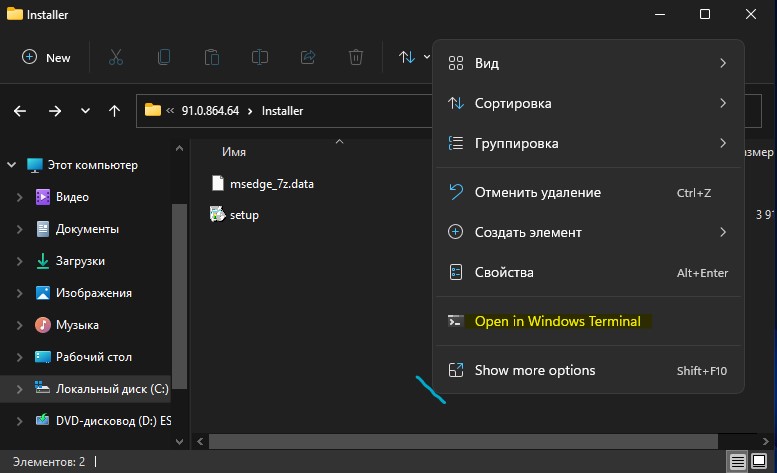Expand the Изображения folder node
The width and height of the screenshot is (777, 473).
[19, 293]
